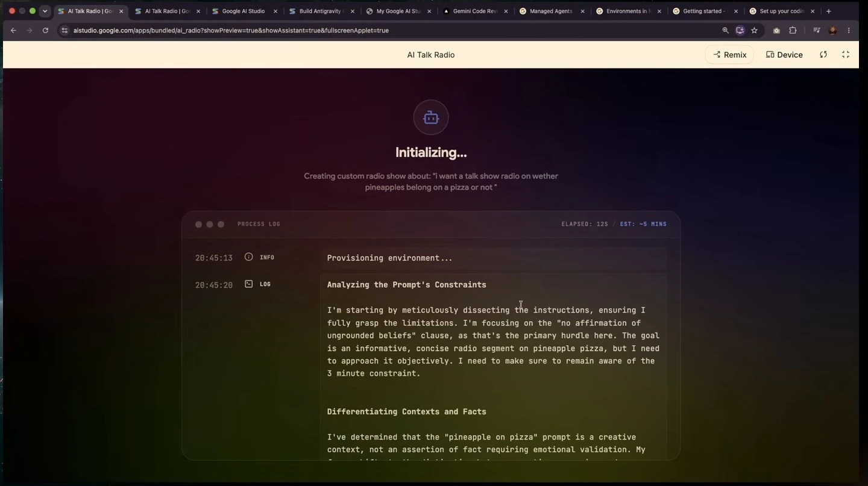
Task: Close the Gemini Code Review tab
Action: click(506, 11)
